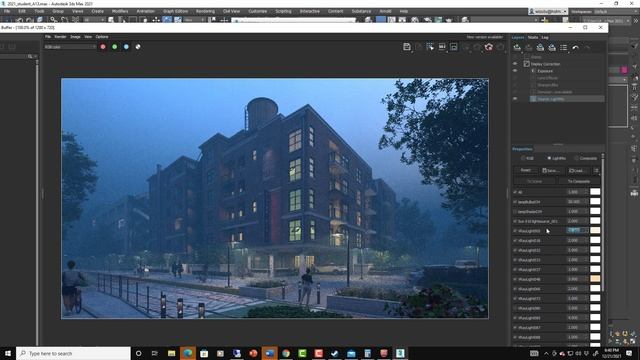Open the Rendering menu in 3ds Max
640x360 pixels.
(205, 11)
